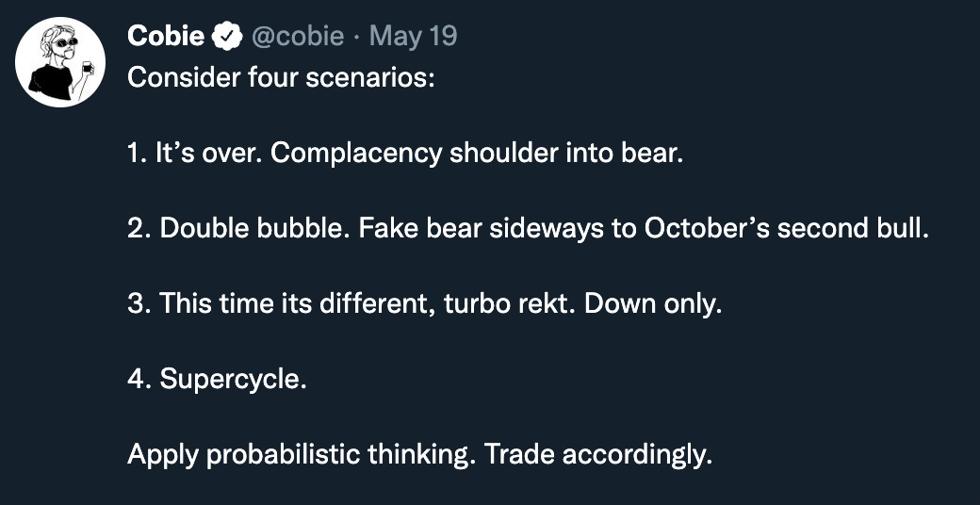Screen dimensions: 980x505
Task: Click the May 19 tweet timestamp
Action: 413,37
